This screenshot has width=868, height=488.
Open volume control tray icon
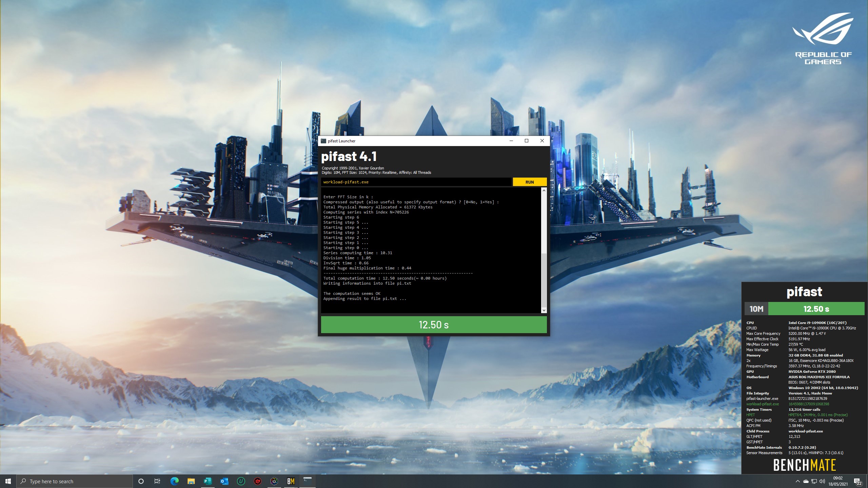pos(822,481)
